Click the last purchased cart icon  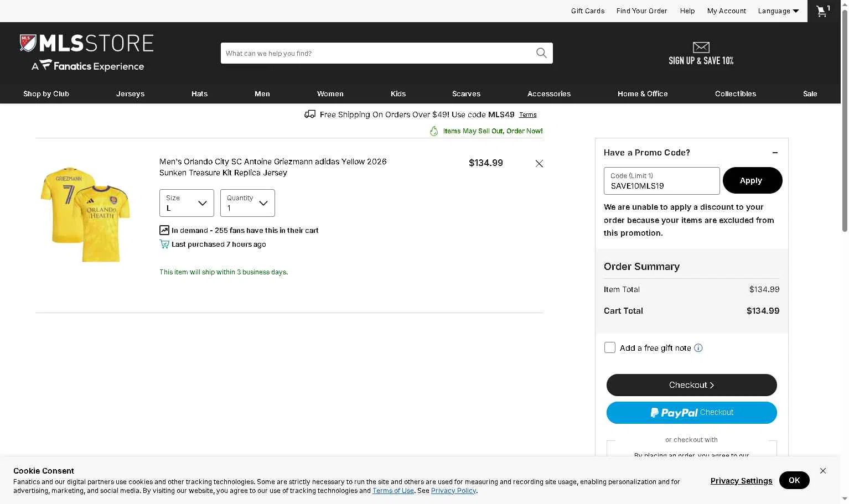(164, 244)
